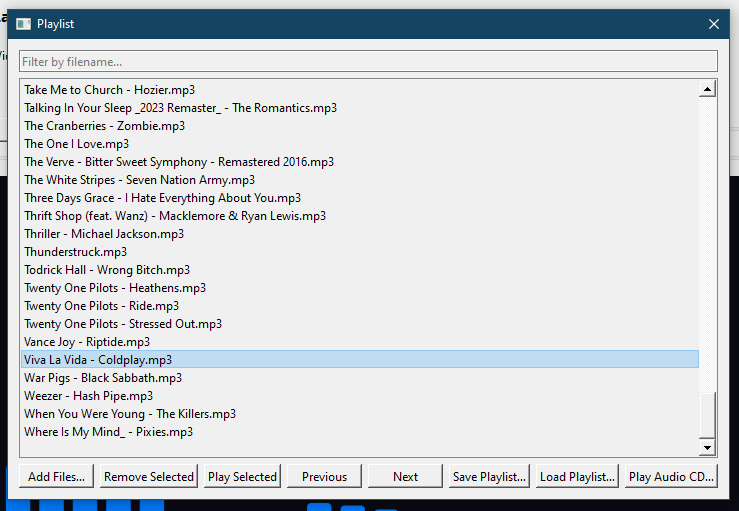This screenshot has width=739, height=511.
Task: Click Remove Selected button
Action: (x=148, y=477)
